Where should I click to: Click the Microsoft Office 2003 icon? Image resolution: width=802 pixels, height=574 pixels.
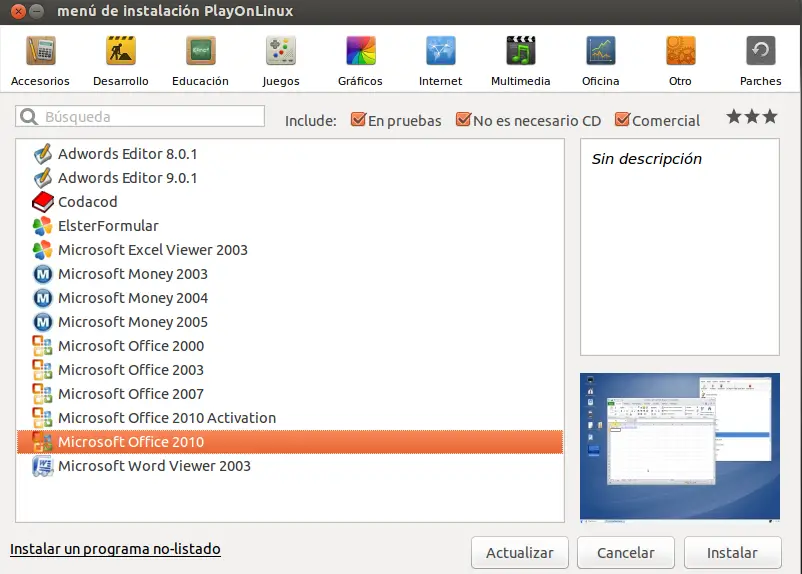(42, 370)
